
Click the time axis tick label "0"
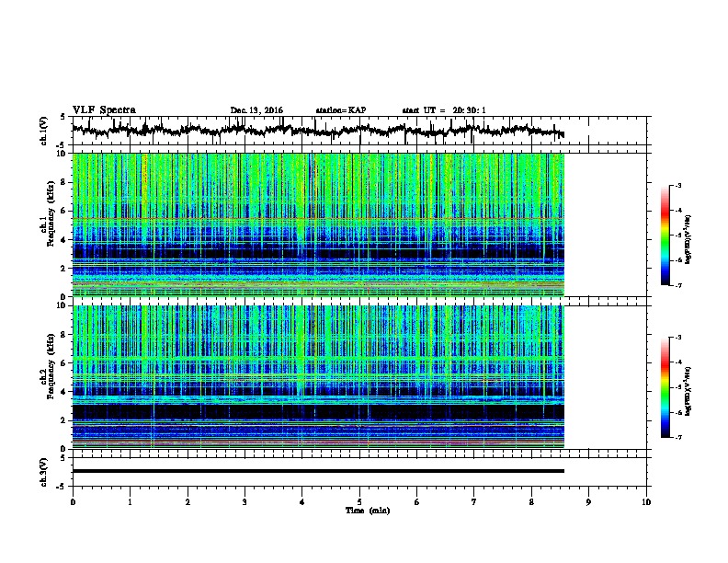(73, 502)
